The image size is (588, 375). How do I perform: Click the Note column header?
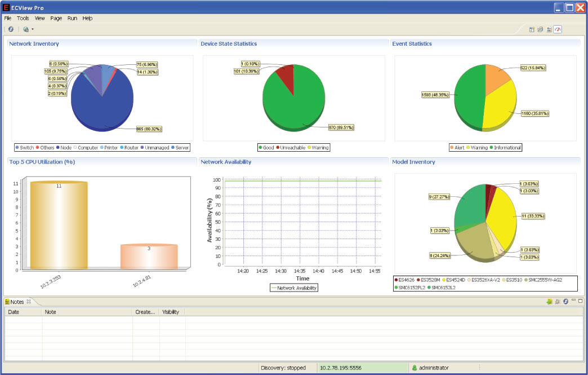click(87, 312)
